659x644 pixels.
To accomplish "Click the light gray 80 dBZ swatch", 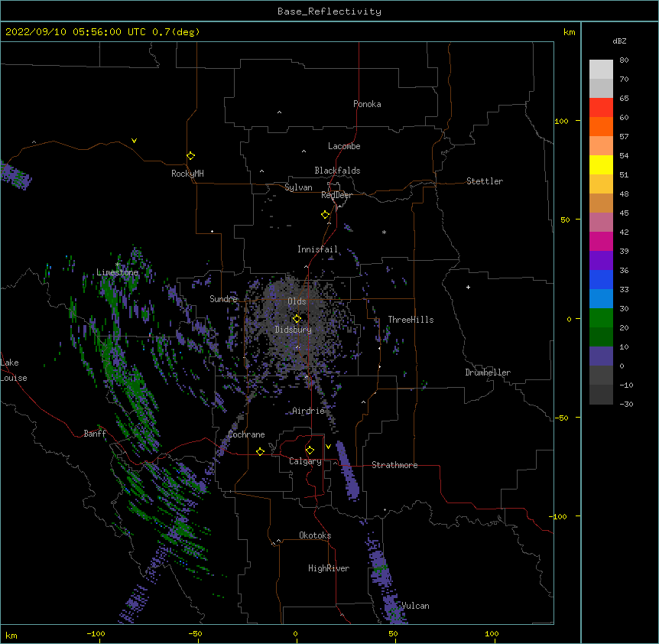I will 601,69.
